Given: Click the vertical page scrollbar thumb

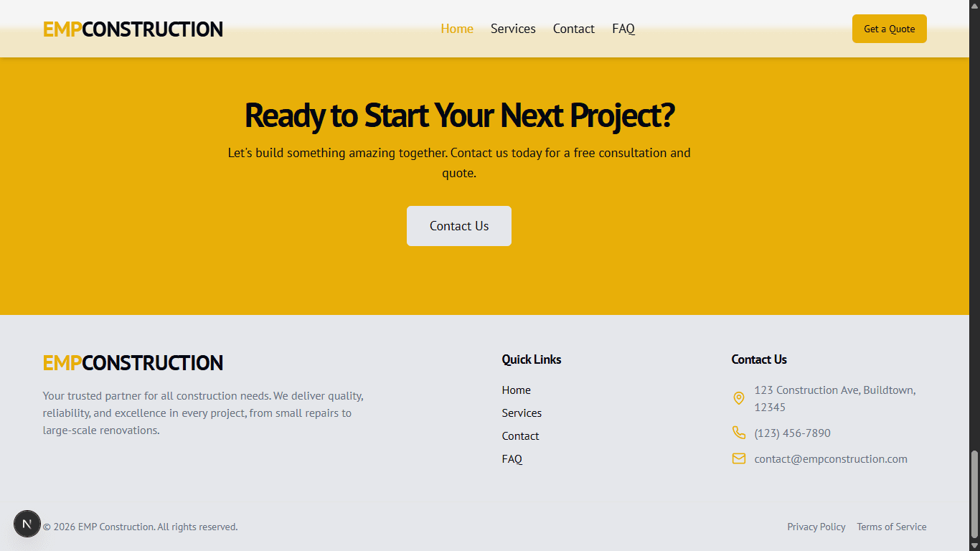Looking at the screenshot, I should [974, 494].
